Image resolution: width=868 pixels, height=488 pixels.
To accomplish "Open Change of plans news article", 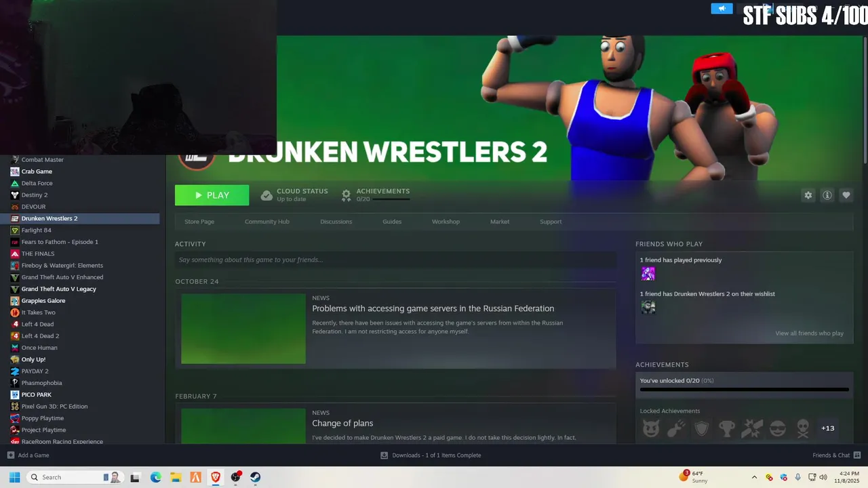I will point(342,423).
